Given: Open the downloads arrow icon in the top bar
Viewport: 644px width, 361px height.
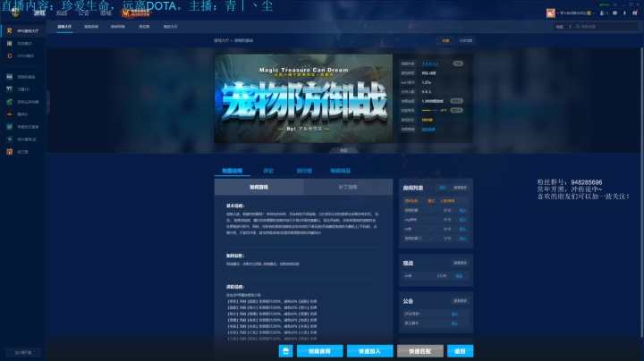Looking at the screenshot, I should [624, 13].
